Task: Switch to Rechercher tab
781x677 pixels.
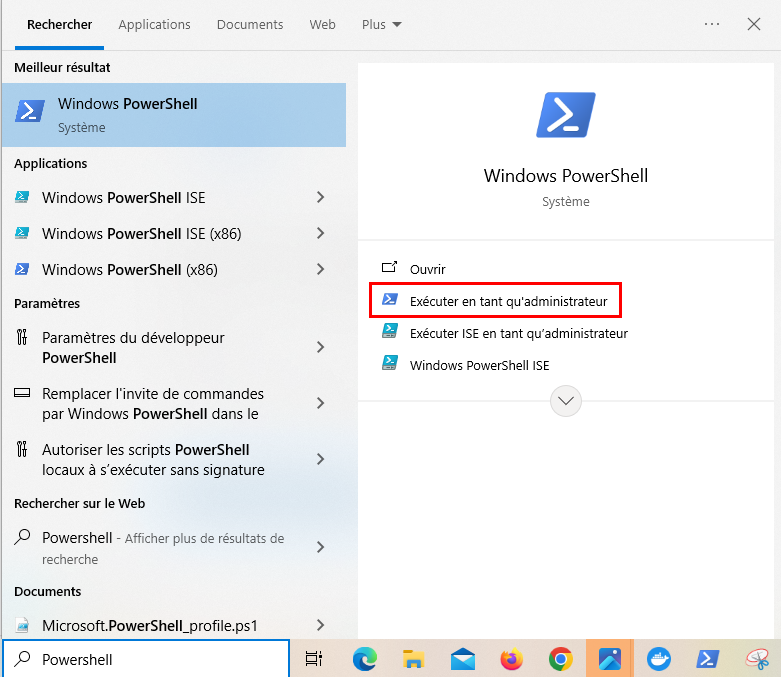Action: (59, 24)
